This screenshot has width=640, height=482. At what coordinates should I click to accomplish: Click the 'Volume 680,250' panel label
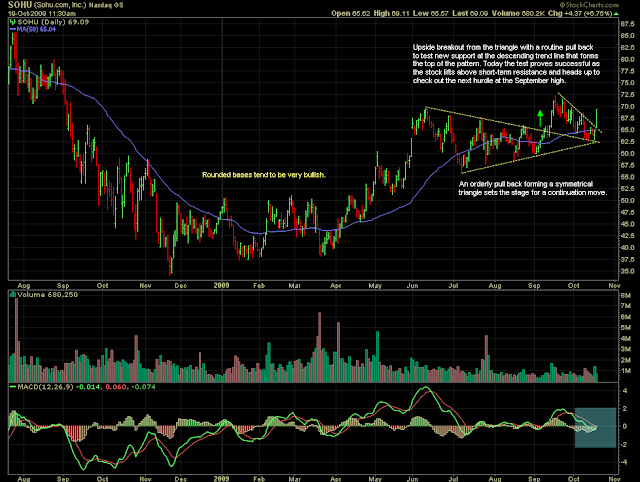[x=47, y=295]
